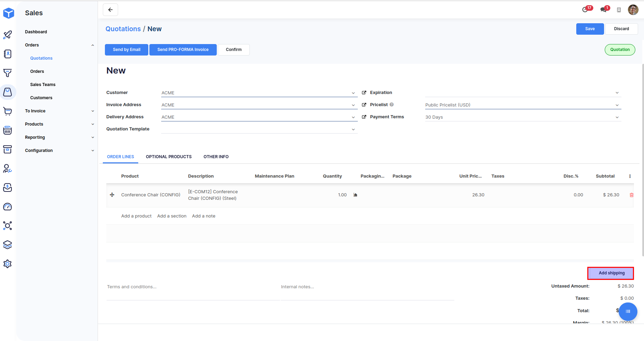Click the Terms and conditions text field
This screenshot has height=341, width=644.
click(x=193, y=287)
